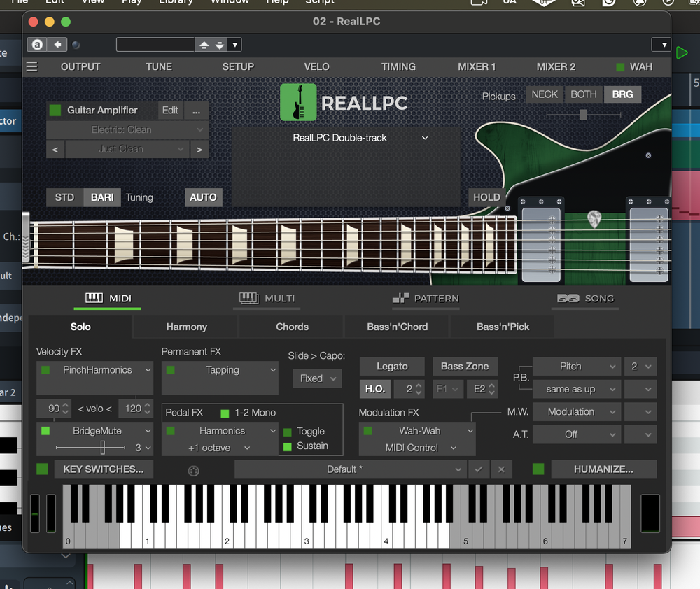Toggle the Humanize green enable box

click(538, 469)
